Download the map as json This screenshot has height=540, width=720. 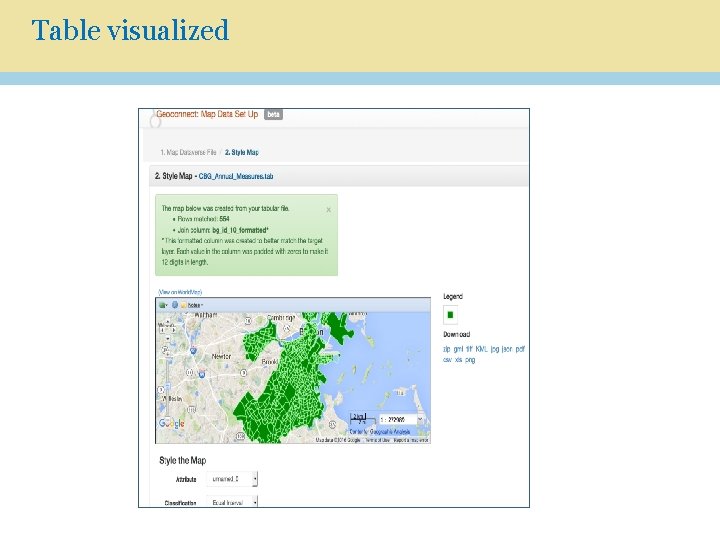(507, 349)
